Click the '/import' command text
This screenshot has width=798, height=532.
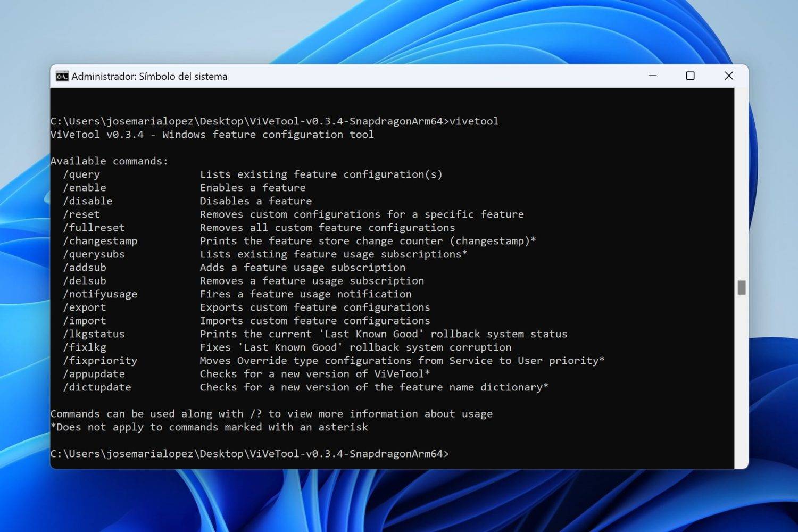point(85,321)
